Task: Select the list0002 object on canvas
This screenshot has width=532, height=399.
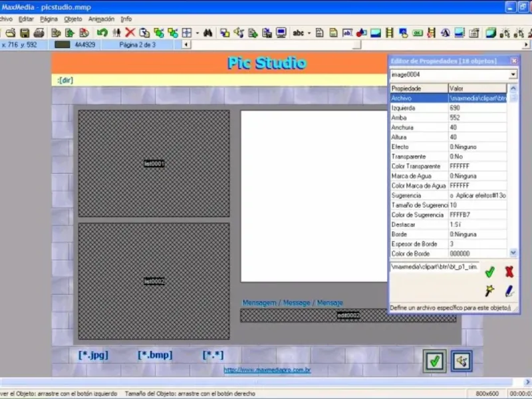Action: tap(154, 281)
